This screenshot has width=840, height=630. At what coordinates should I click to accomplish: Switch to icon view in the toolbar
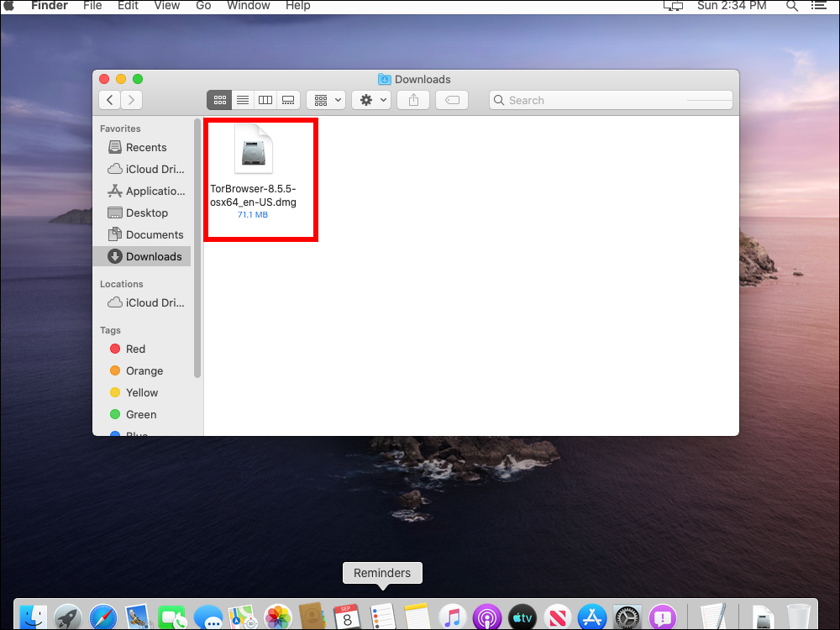pyautogui.click(x=219, y=99)
